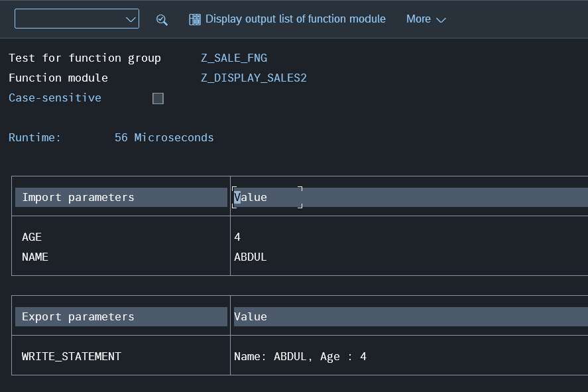Viewport: 588px width, 392px height.
Task: Click the WRITE_STATEMENT export parameter
Action: (72, 357)
